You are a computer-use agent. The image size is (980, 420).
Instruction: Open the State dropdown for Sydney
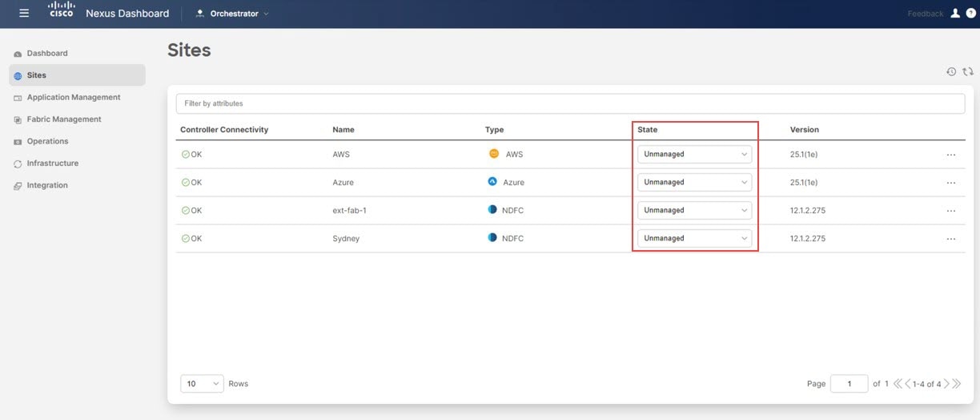pyautogui.click(x=694, y=238)
